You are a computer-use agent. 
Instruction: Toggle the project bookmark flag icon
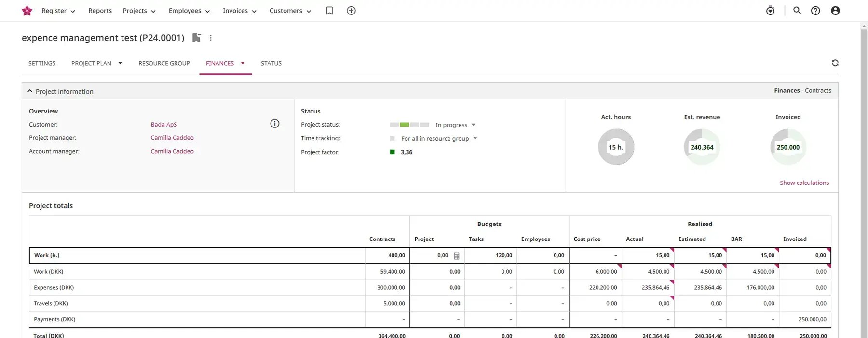click(x=196, y=38)
